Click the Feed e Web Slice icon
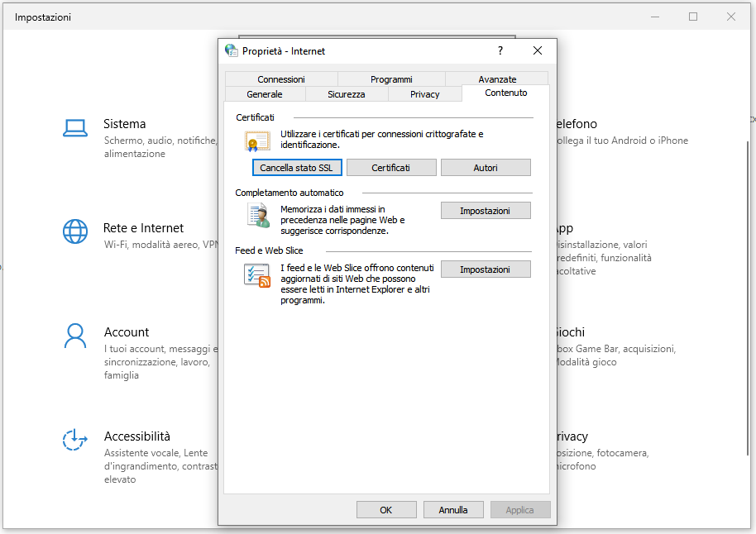 click(x=257, y=275)
